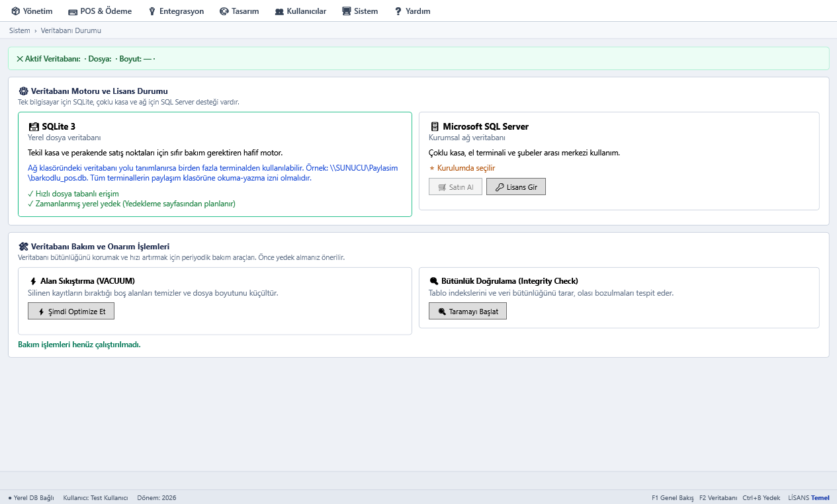Click the server icon beside Microsoft SQL Server
Image resolution: width=837 pixels, height=504 pixels.
435,126
